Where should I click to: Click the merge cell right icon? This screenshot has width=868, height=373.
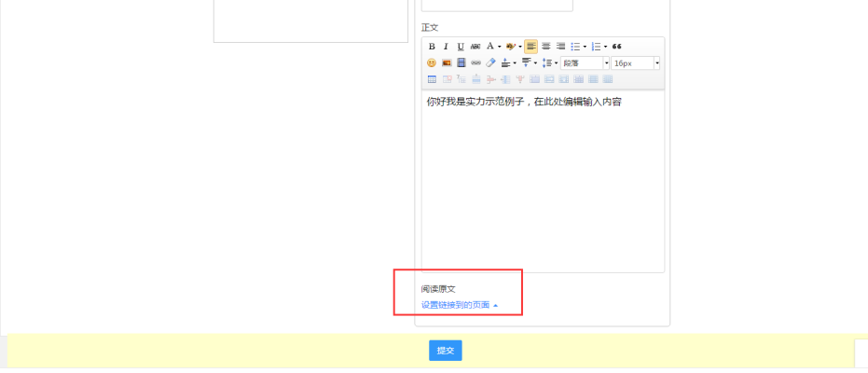click(x=549, y=79)
